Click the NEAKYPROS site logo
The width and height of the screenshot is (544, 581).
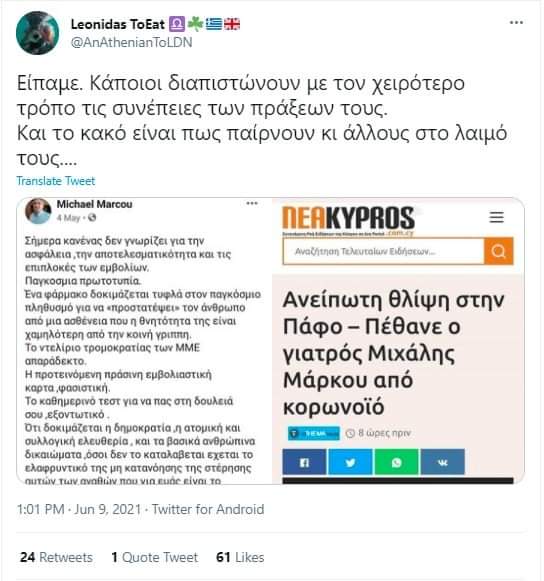(x=348, y=220)
